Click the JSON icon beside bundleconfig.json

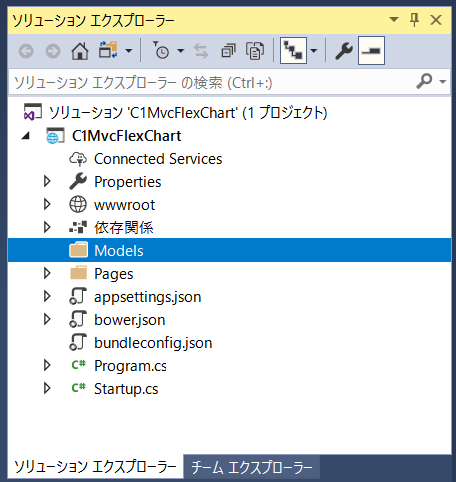[x=78, y=342]
